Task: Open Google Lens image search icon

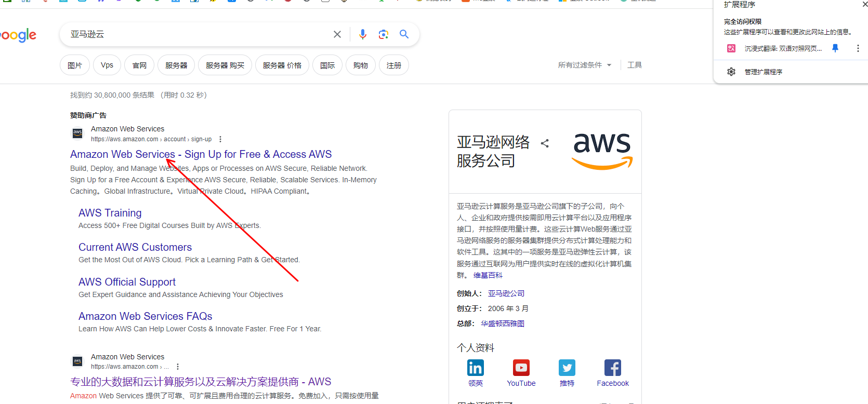Action: [x=384, y=34]
